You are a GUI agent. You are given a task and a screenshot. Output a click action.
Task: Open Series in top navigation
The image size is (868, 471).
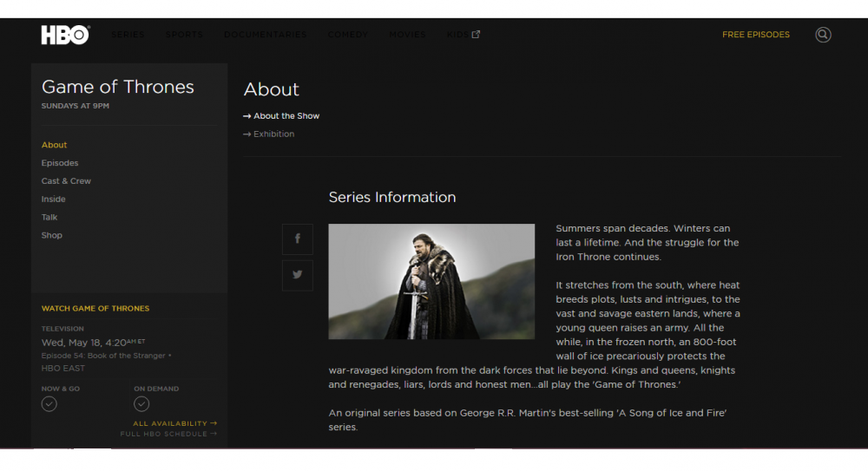click(x=128, y=35)
